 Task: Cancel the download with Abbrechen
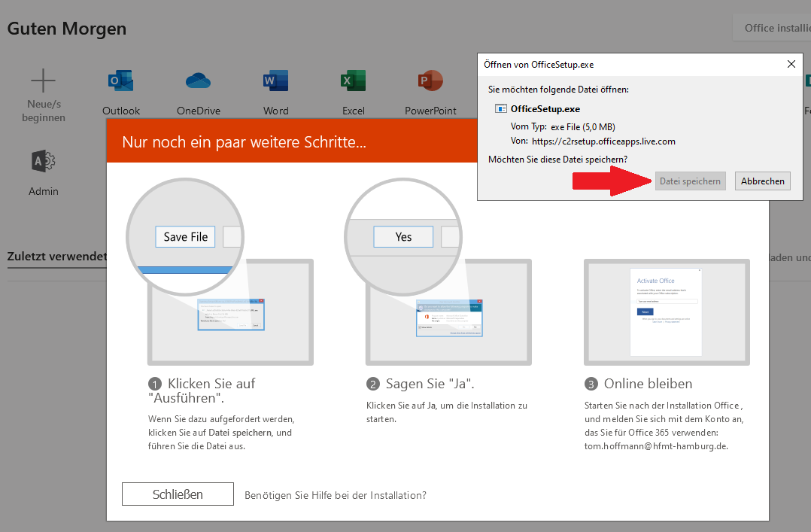tap(762, 181)
